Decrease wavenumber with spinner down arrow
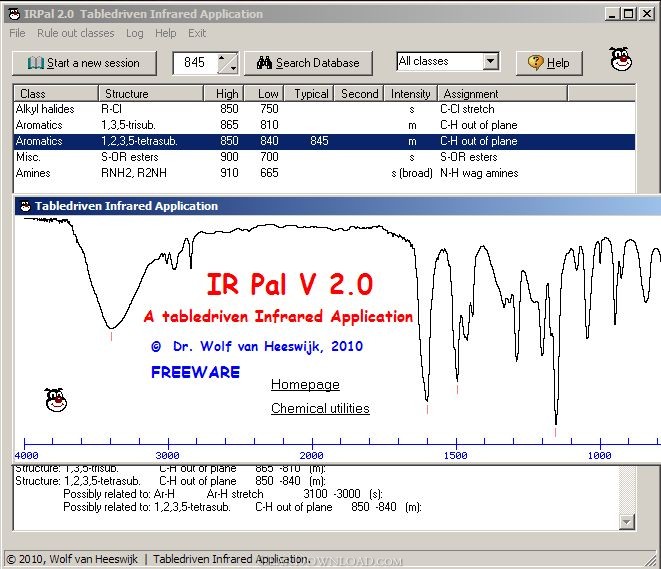 pyautogui.click(x=232, y=68)
